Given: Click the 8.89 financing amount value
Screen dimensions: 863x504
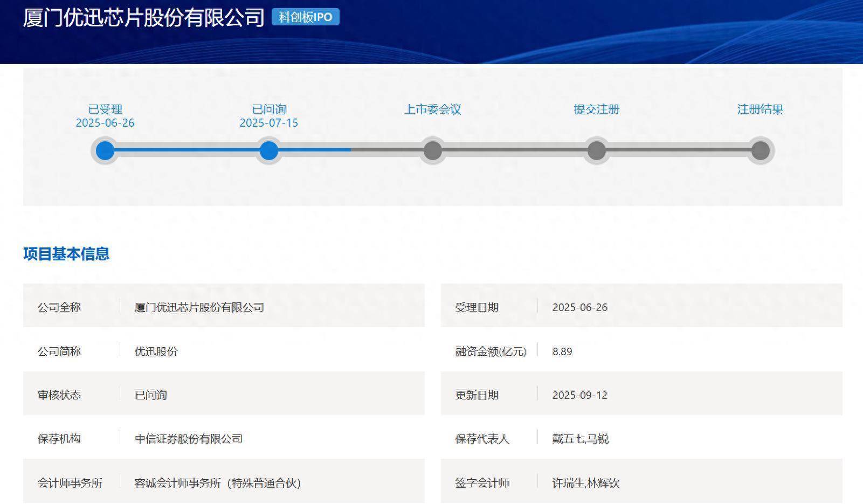Looking at the screenshot, I should tap(562, 351).
